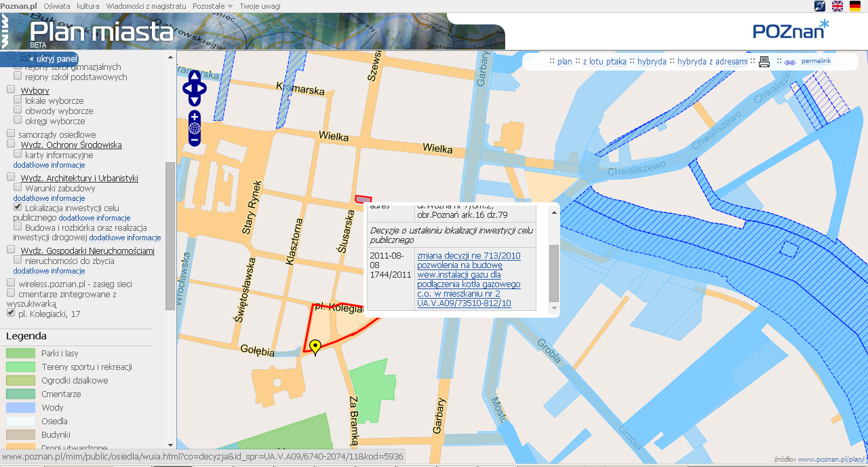The height and width of the screenshot is (467, 868).
Task: Switch map view to hybryda z adresami
Action: tap(712, 62)
